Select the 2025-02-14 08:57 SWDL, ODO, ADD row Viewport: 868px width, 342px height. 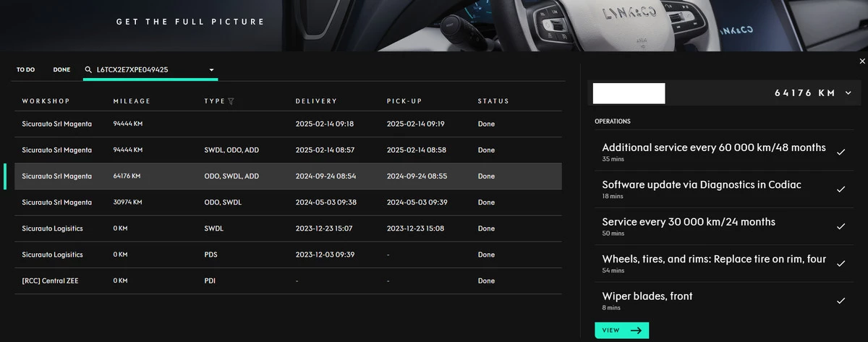(x=288, y=150)
